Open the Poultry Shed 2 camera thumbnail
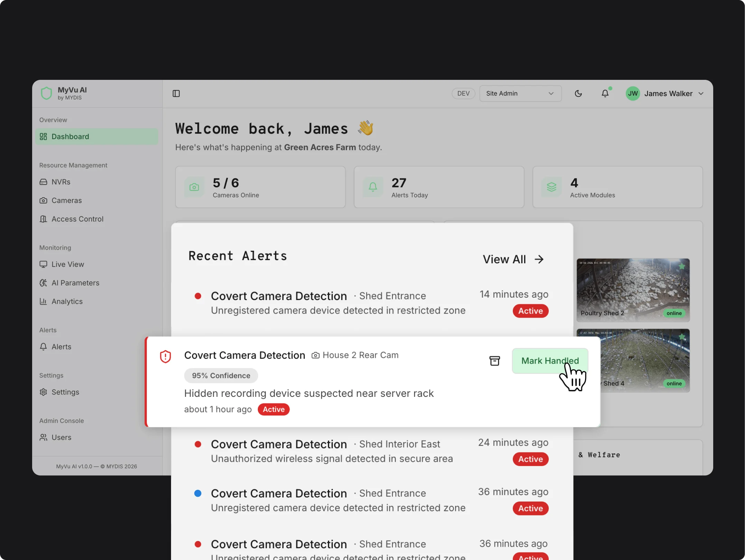Viewport: 745px width, 560px height. pos(633,290)
